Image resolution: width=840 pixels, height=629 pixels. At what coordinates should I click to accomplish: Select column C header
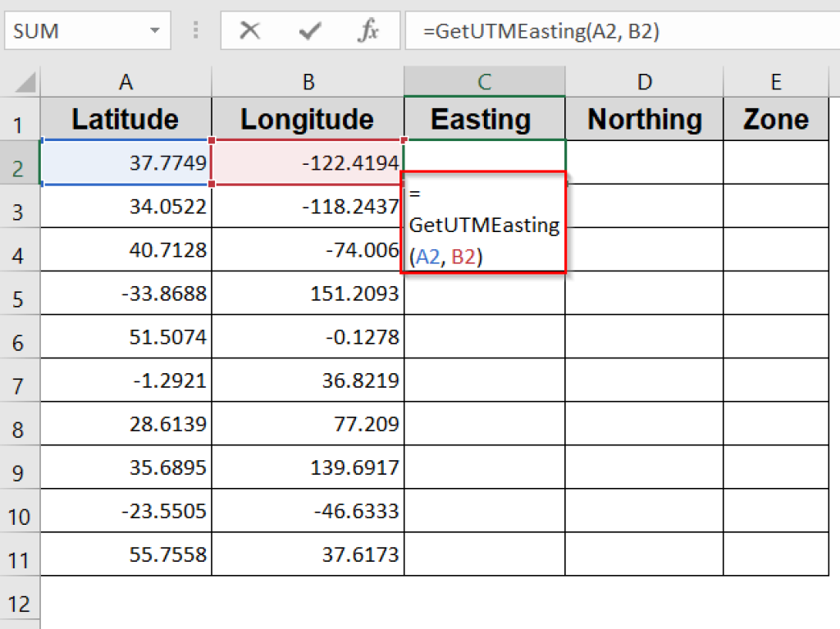click(484, 81)
